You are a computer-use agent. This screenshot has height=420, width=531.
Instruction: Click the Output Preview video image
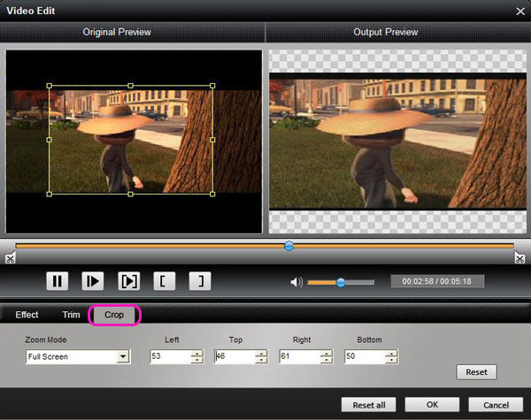point(397,141)
